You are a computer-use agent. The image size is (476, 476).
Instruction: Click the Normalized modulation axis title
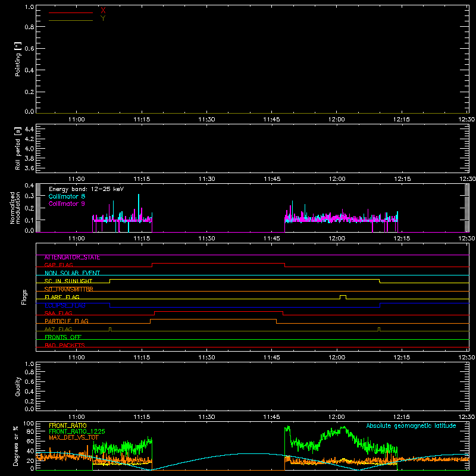coord(15,208)
